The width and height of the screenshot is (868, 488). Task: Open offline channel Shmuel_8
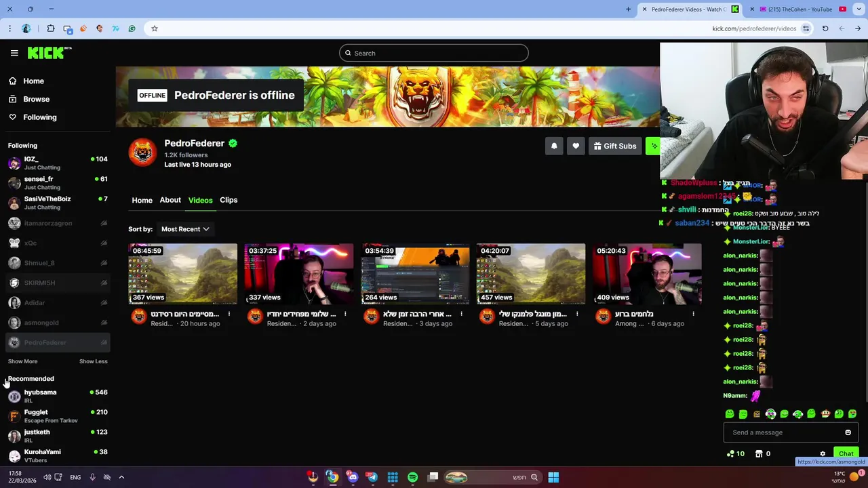click(58, 263)
